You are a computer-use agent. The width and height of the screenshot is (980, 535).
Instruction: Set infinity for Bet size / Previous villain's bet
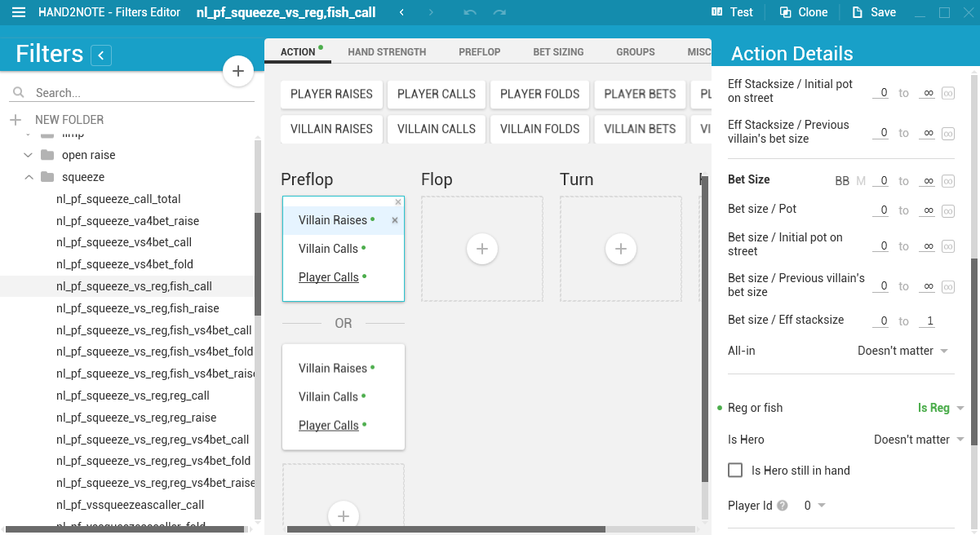(948, 286)
